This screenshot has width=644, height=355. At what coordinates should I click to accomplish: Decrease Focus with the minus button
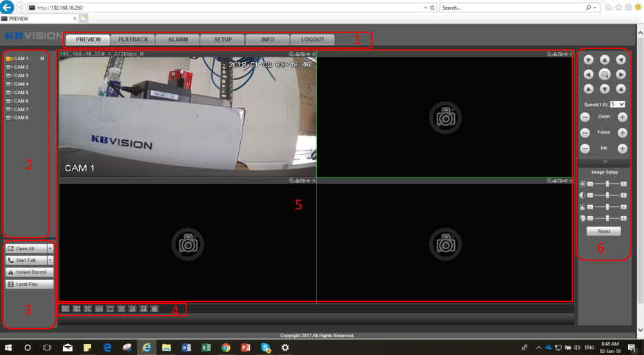click(x=585, y=133)
